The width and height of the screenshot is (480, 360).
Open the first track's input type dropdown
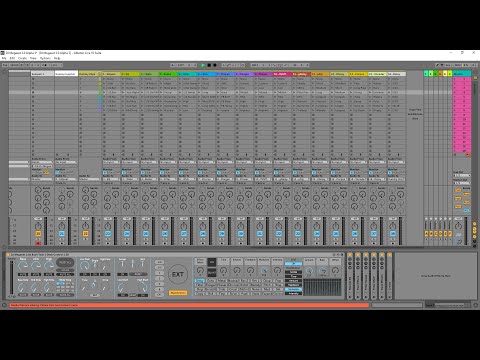[42, 162]
